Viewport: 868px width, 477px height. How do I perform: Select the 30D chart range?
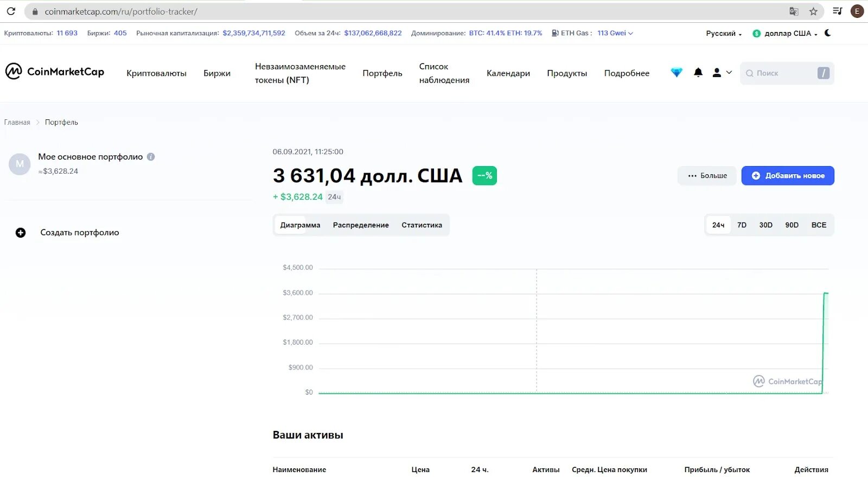(x=765, y=225)
